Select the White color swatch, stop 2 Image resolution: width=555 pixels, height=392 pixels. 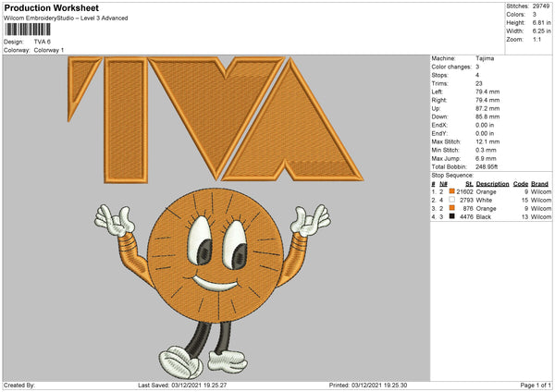[x=451, y=200]
